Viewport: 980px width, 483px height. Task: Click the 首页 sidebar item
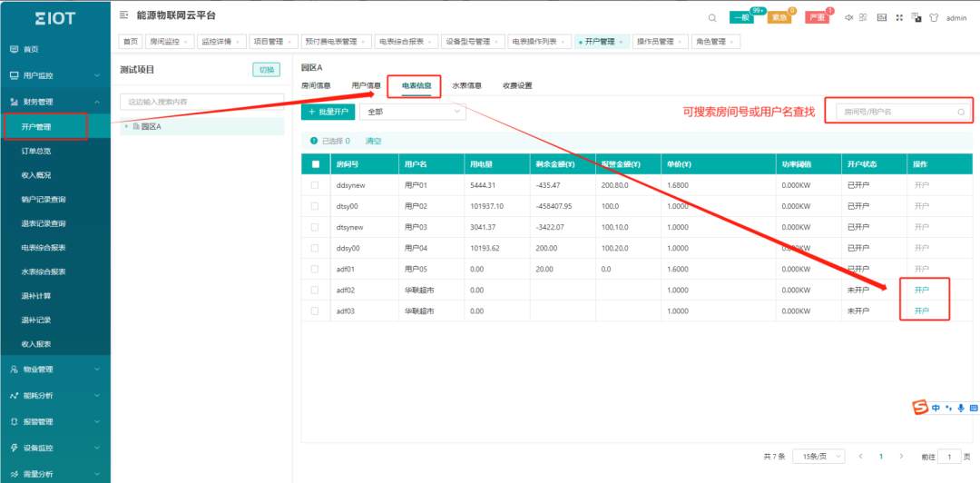tap(55, 49)
